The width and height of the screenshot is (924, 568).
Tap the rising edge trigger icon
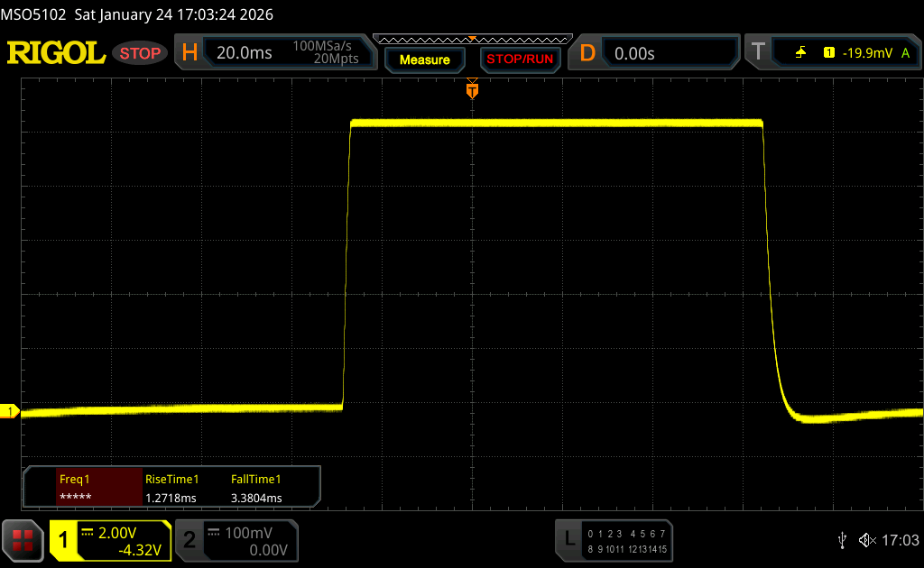pos(800,53)
